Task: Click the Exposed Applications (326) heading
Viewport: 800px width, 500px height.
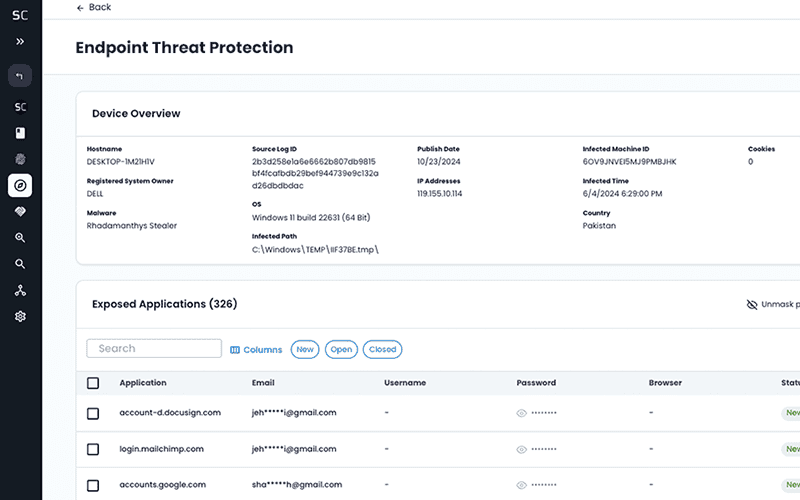Action: click(x=165, y=304)
